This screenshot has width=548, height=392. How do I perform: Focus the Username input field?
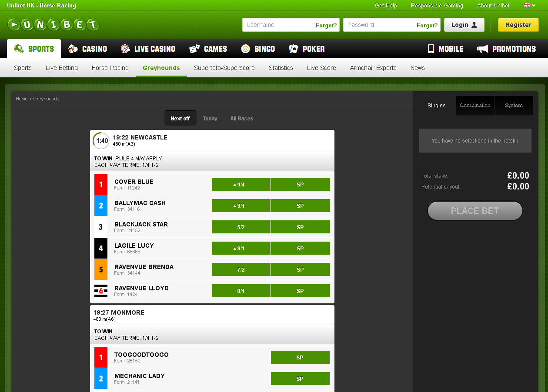(291, 25)
